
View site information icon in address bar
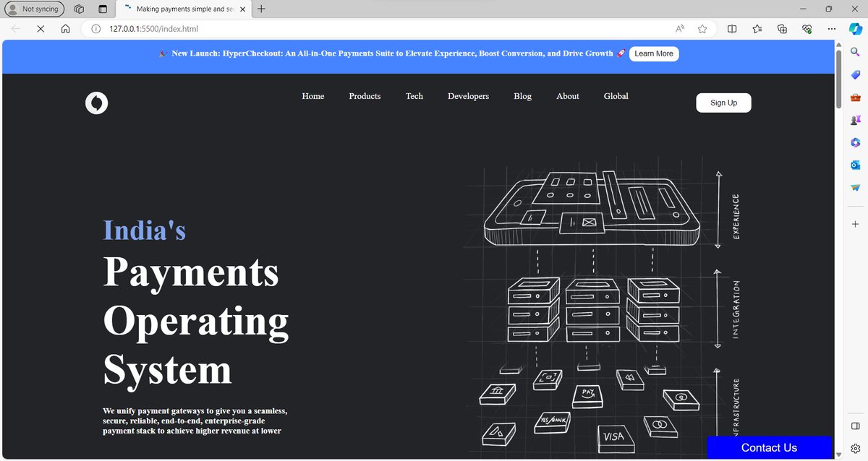tap(95, 29)
